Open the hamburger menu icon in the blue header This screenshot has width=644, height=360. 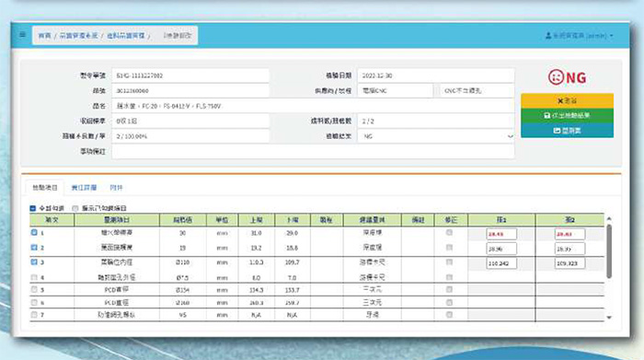pyautogui.click(x=23, y=35)
